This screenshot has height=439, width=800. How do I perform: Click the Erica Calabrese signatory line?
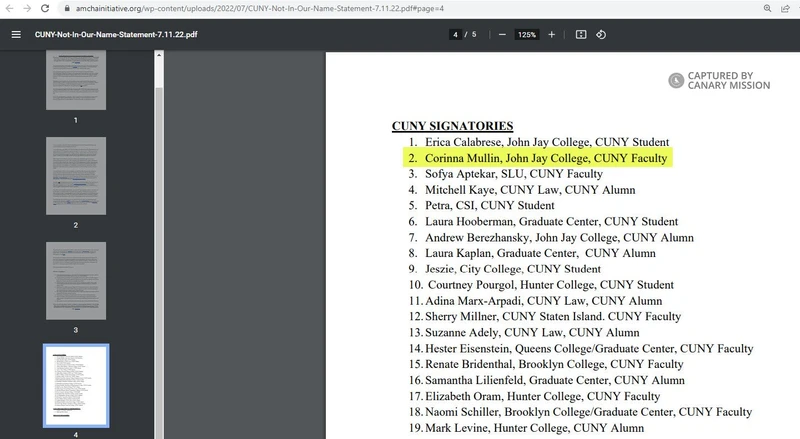point(539,142)
